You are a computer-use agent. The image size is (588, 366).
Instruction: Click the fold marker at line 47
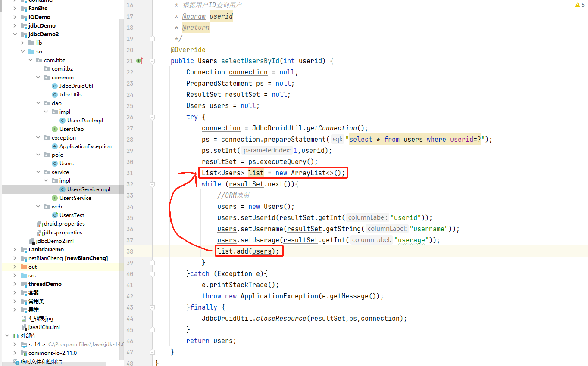(153, 352)
